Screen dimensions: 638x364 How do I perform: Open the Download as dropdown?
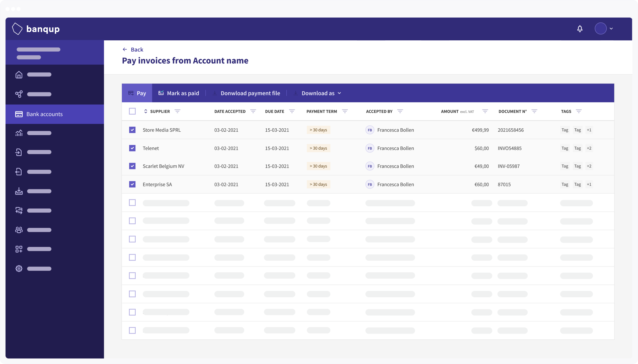tap(317, 93)
